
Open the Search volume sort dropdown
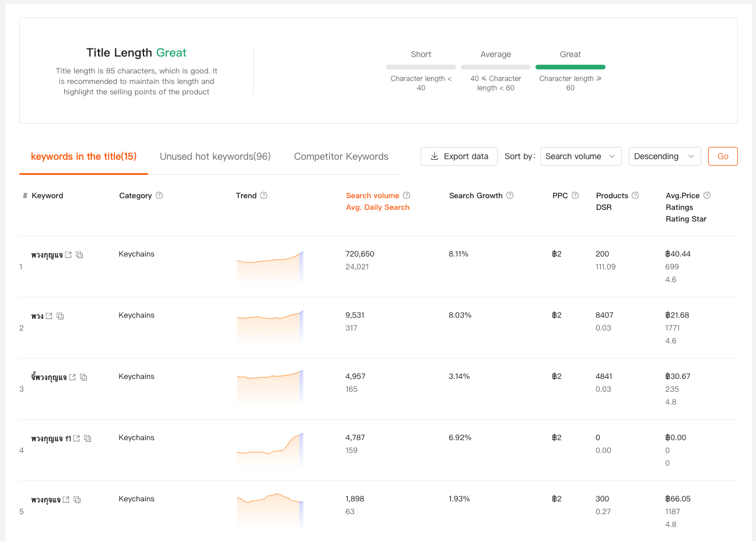(x=580, y=156)
